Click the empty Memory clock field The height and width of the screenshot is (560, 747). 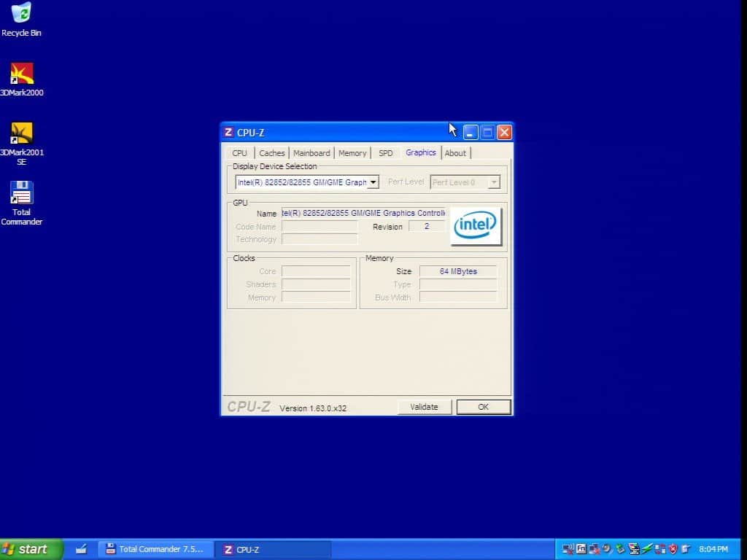coord(317,297)
